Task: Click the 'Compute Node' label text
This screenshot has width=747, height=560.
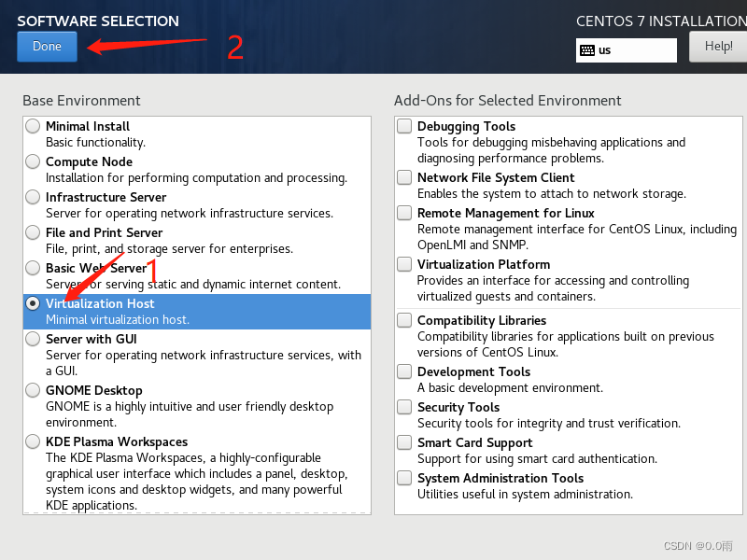Action: coord(89,161)
